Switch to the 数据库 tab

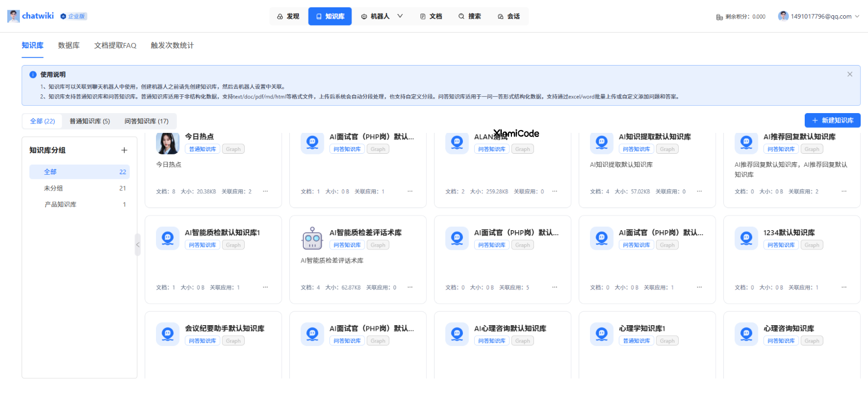[68, 45]
